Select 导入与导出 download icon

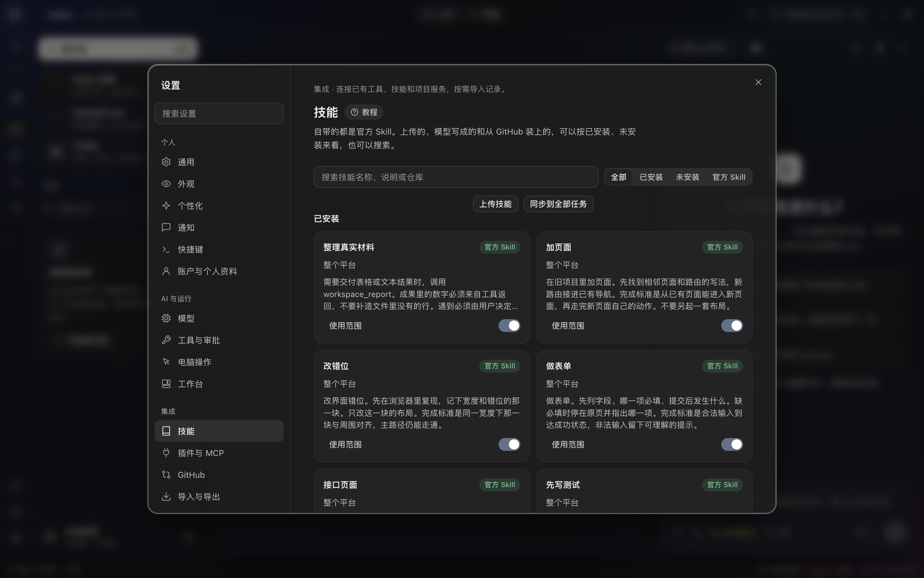(166, 496)
